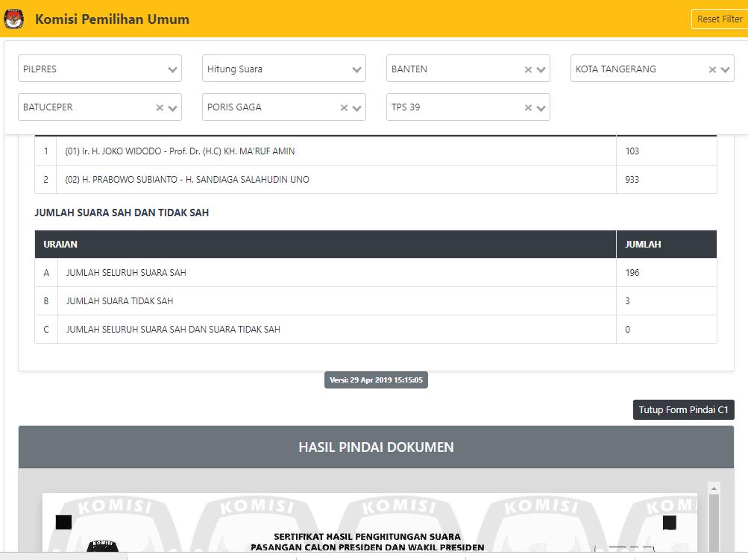
Task: Click JUMLAH SELURUH SUARA SAH row label
Action: 126,272
